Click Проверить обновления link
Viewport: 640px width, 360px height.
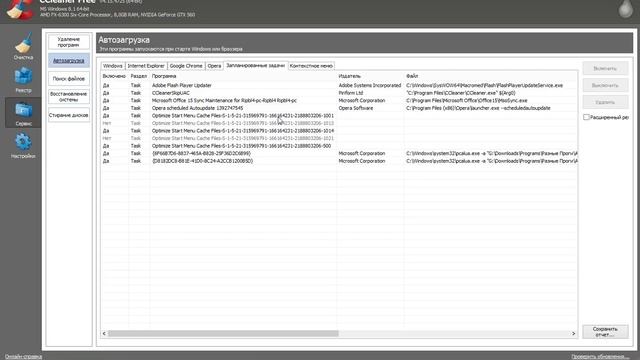coord(600,357)
